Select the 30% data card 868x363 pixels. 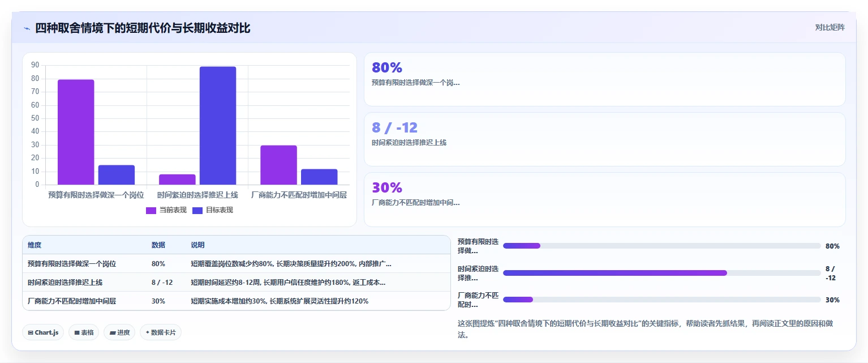[x=604, y=199]
